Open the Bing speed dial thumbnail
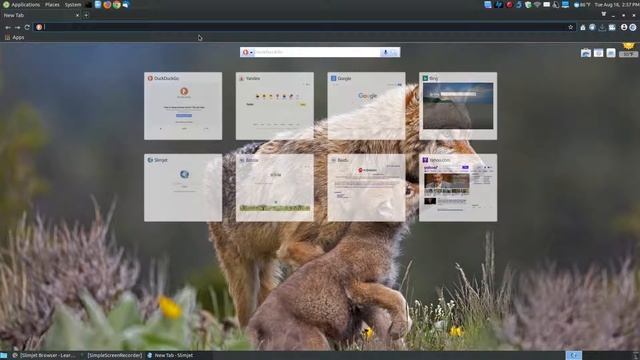The width and height of the screenshot is (640, 360). click(x=458, y=106)
